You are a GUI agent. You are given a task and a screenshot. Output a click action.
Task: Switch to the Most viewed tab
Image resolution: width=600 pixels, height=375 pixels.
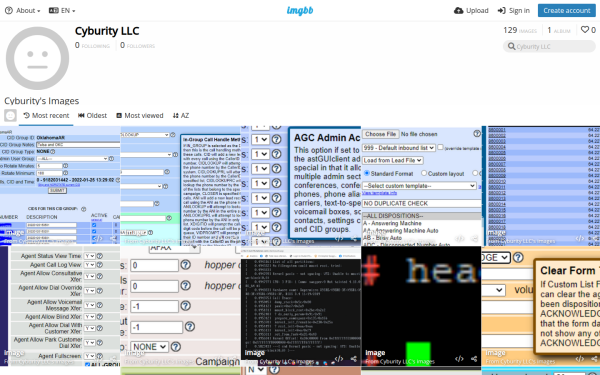point(140,116)
